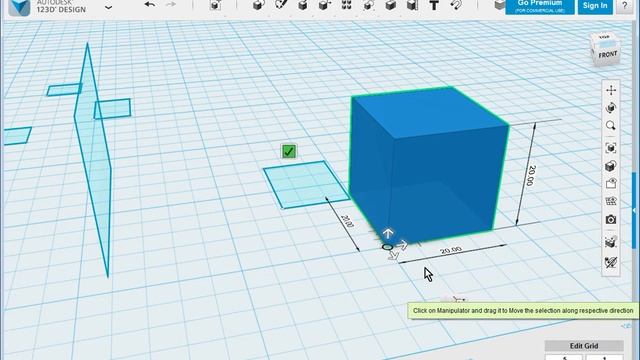Open the Sketch tools menu
This screenshot has width=640, height=360.
[280, 5]
